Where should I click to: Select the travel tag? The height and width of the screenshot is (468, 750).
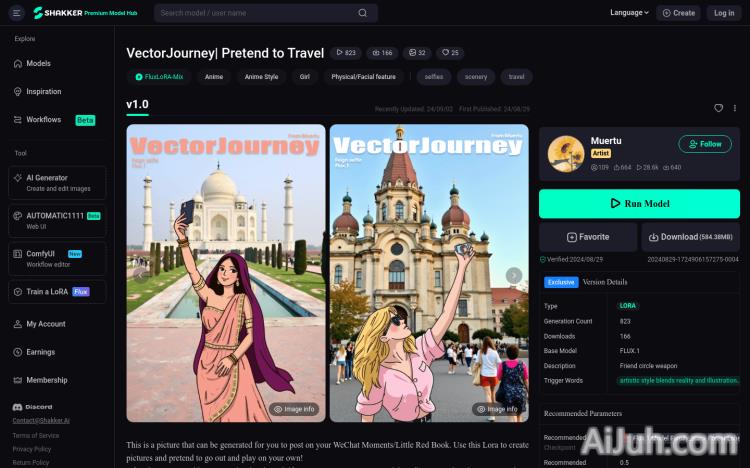[517, 77]
